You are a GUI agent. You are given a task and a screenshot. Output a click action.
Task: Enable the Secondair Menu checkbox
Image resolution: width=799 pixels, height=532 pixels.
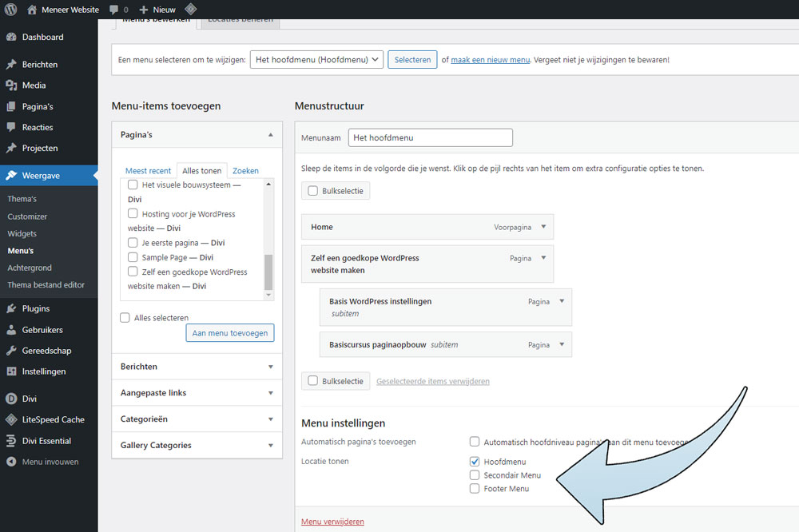coord(475,474)
